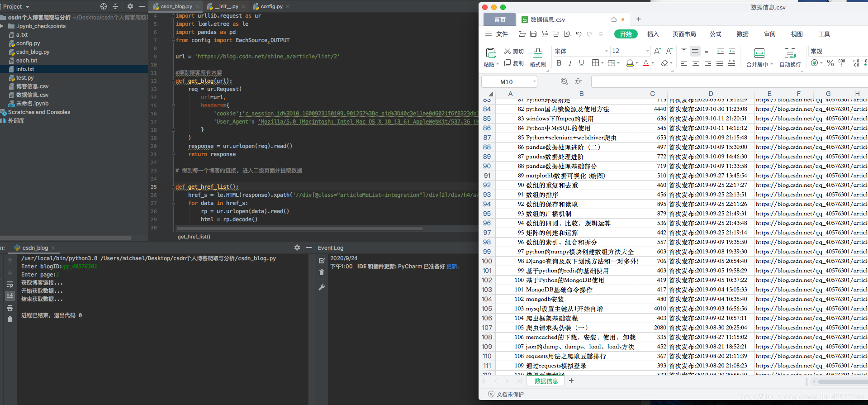The width and height of the screenshot is (868, 405).
Task: Click the locate-file target icon in Project panel
Action: pyautogui.click(x=104, y=6)
